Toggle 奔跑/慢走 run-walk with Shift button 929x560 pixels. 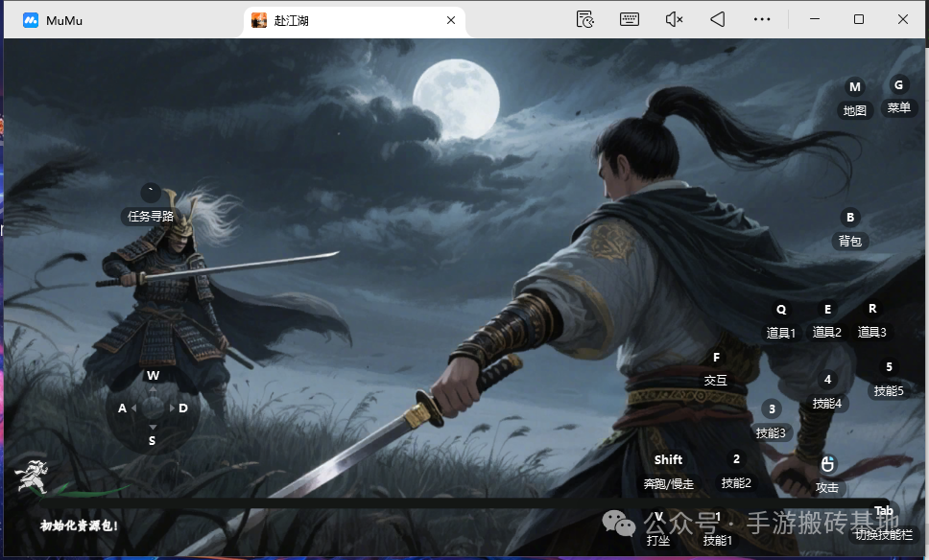[x=668, y=461]
